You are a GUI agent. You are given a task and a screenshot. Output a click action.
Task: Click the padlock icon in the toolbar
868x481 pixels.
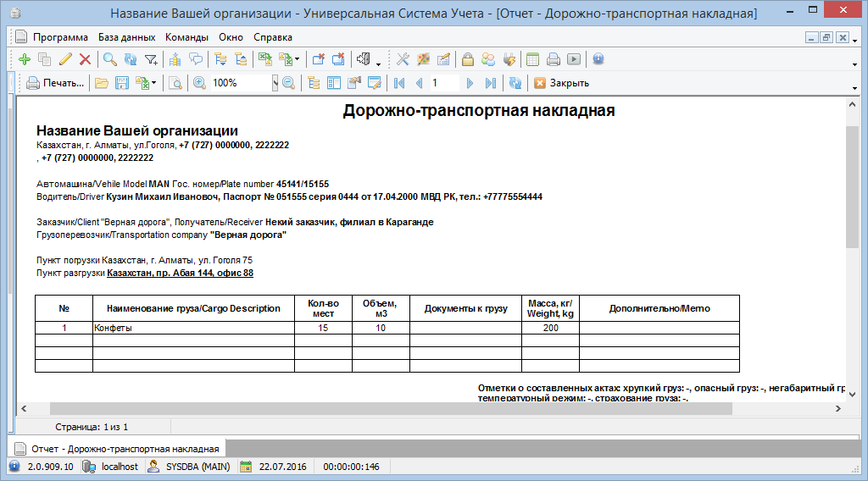click(x=467, y=59)
